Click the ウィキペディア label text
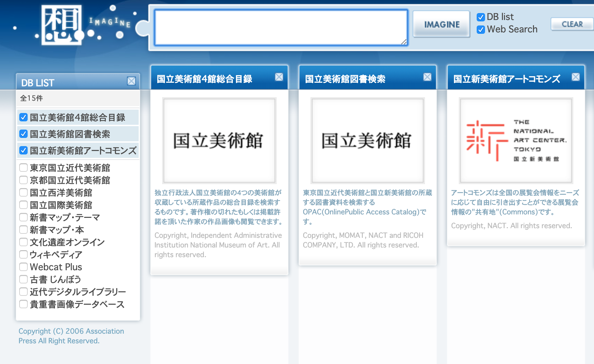The height and width of the screenshot is (364, 594). pyautogui.click(x=56, y=255)
